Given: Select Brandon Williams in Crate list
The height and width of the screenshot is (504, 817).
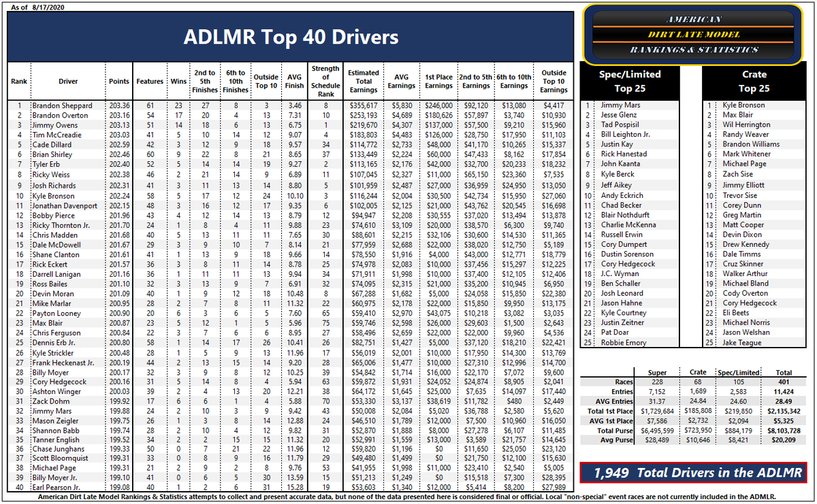Looking at the screenshot, I should (751, 144).
